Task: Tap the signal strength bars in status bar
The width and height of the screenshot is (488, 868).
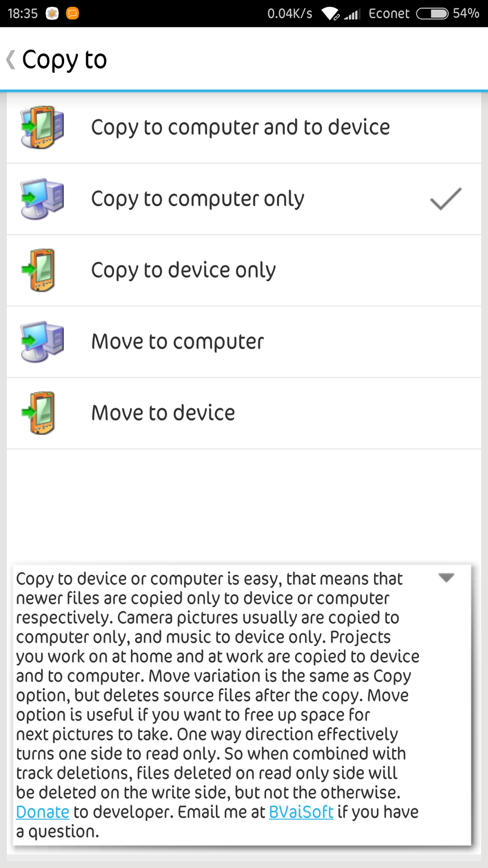Action: click(x=352, y=14)
